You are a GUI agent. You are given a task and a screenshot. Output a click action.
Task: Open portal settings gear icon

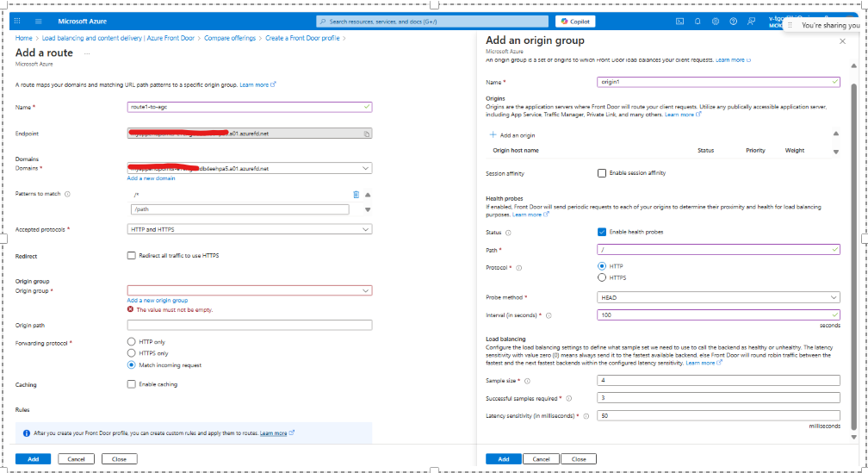(x=716, y=21)
